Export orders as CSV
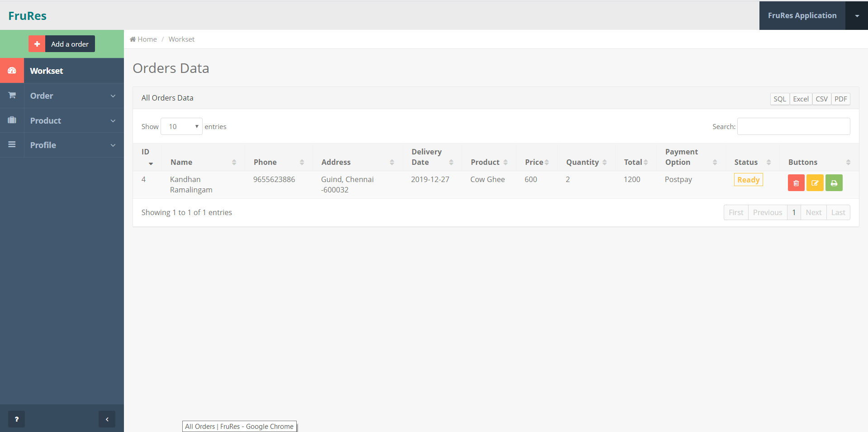 click(822, 99)
